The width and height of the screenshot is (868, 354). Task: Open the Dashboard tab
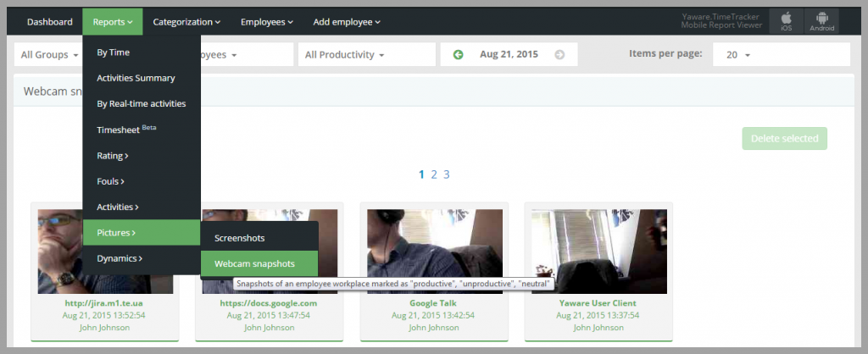50,22
